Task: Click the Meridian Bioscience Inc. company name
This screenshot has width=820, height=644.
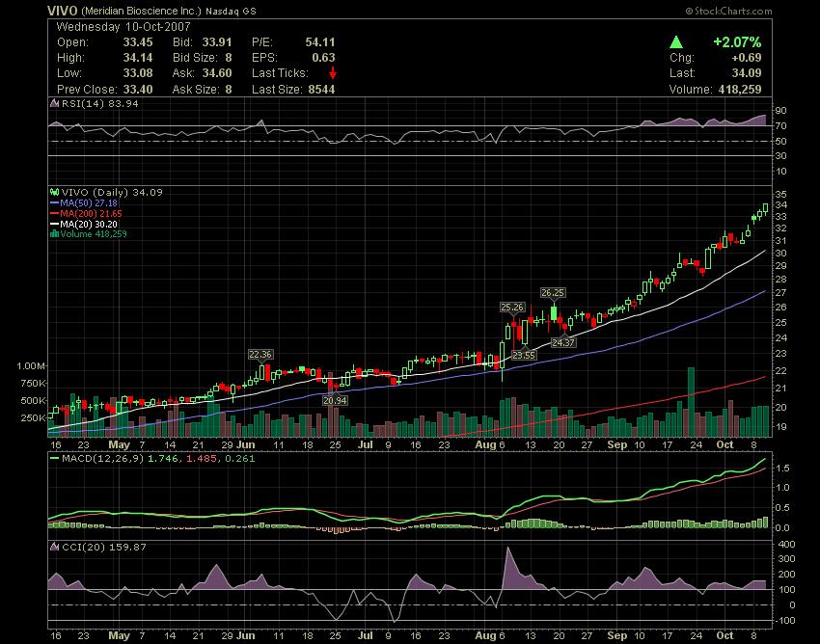Action: click(x=141, y=11)
